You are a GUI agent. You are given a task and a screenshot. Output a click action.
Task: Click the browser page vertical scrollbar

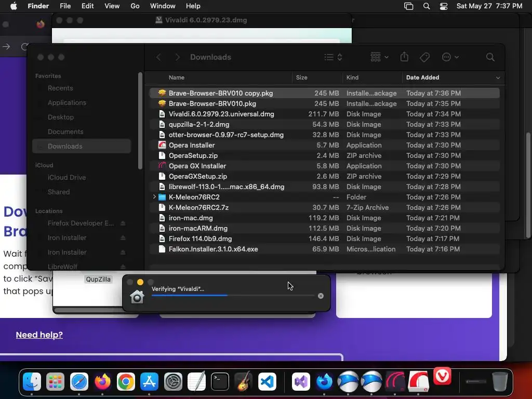[528, 185]
